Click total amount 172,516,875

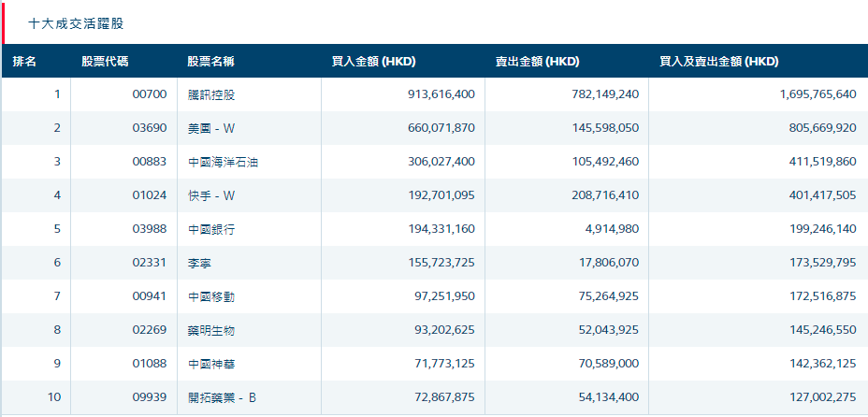point(822,297)
